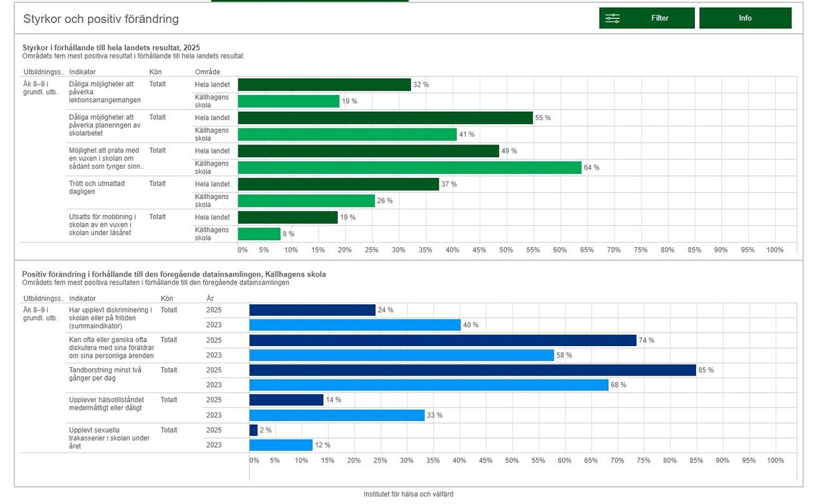Screen dimensions: 822x504
Task: Click 'Institutet för hälsa och välfärd' footer text
Action: point(408,494)
